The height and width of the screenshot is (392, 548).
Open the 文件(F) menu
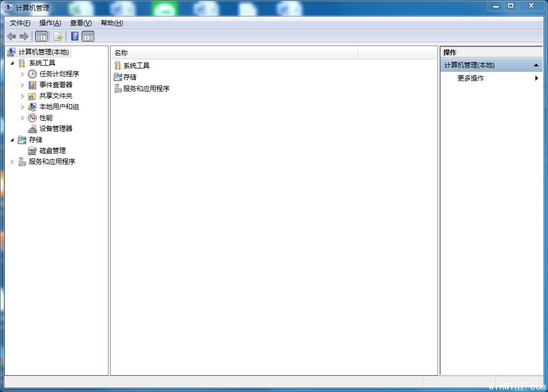coord(20,23)
